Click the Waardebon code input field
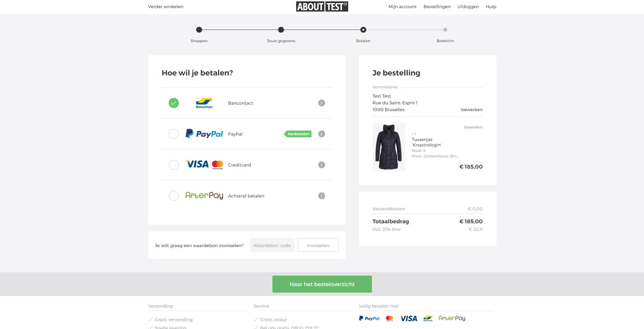 tap(272, 245)
